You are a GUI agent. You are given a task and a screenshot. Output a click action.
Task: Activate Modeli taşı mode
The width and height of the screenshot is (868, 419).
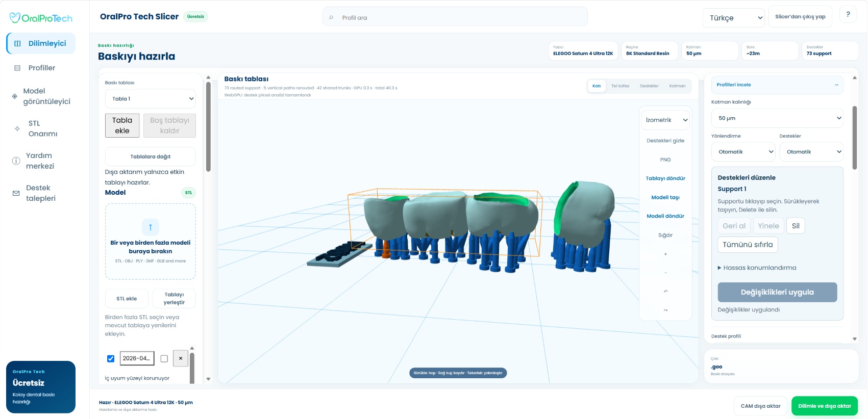pyautogui.click(x=665, y=197)
